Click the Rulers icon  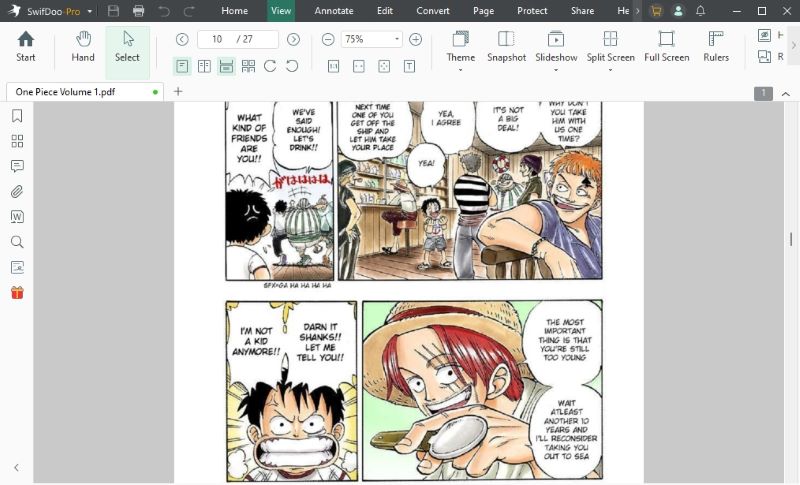pyautogui.click(x=715, y=46)
